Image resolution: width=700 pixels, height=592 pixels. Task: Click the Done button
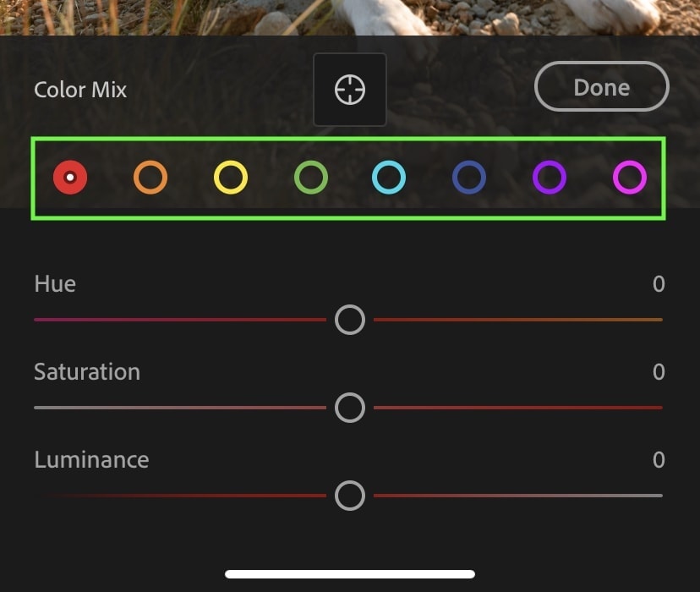(601, 86)
